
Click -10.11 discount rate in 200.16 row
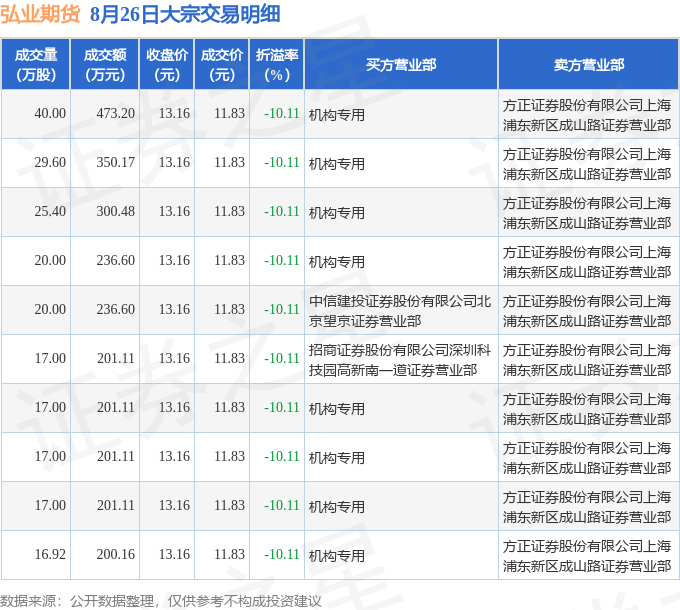click(x=282, y=555)
